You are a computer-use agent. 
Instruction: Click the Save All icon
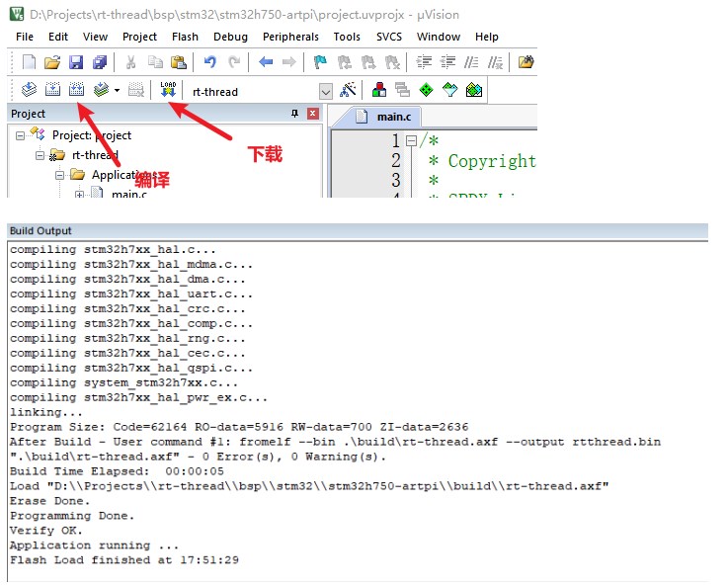(100, 62)
